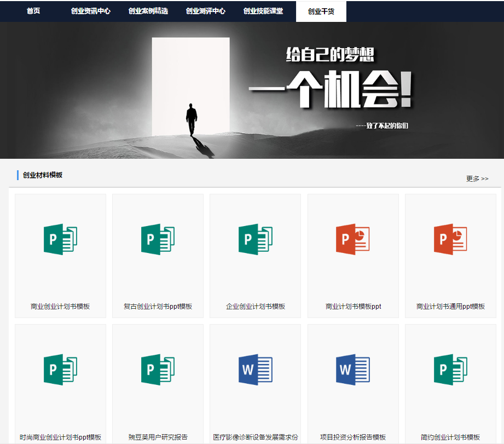Open the 创业案例精选 menu item

[x=148, y=11]
